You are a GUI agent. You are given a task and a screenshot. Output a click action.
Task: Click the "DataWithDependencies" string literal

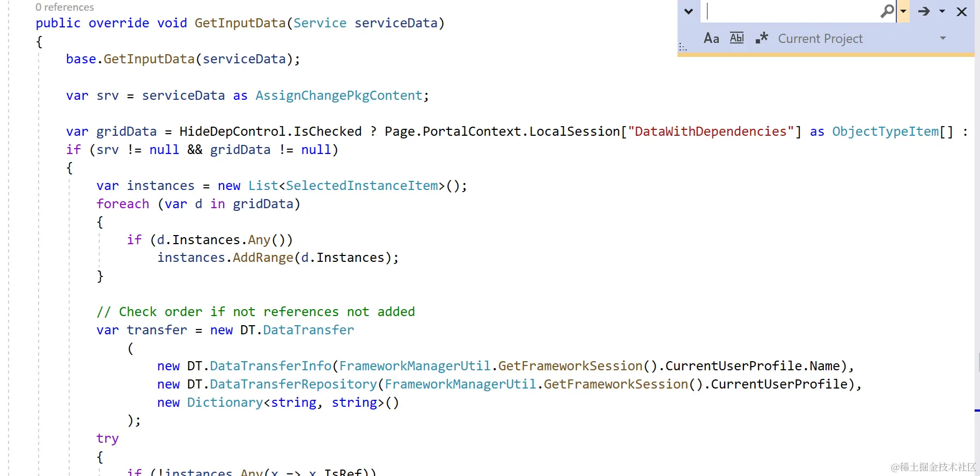pos(711,131)
